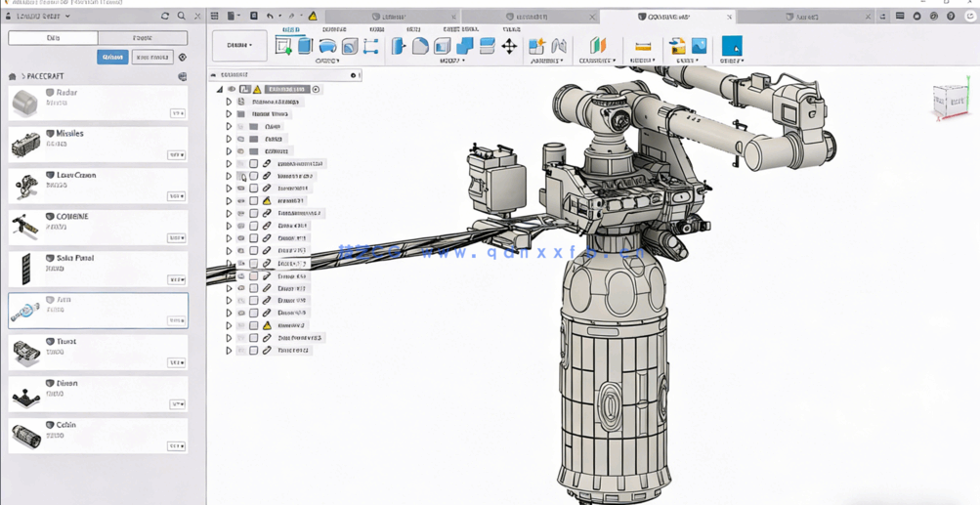
Task: Open the Missiles item thumbnail
Action: pos(25,145)
